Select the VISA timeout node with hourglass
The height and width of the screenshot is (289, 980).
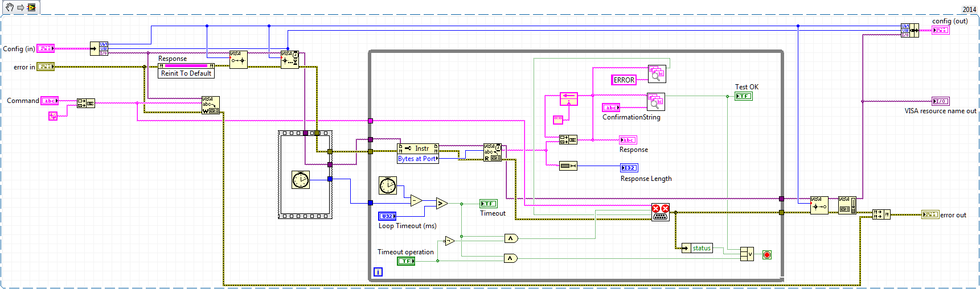point(290,60)
